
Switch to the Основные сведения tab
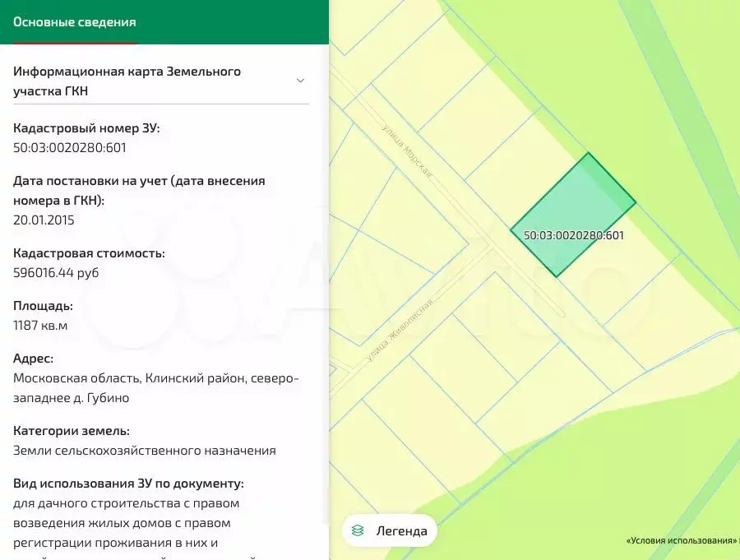75,22
